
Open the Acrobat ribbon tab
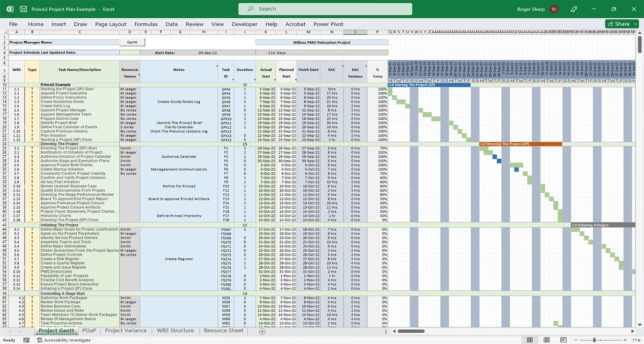coord(295,24)
